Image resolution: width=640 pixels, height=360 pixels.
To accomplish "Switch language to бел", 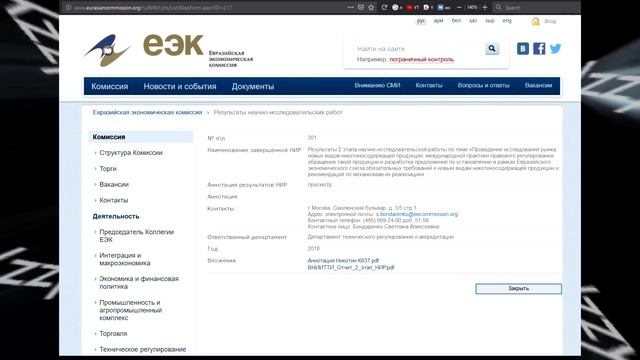I will click(456, 21).
